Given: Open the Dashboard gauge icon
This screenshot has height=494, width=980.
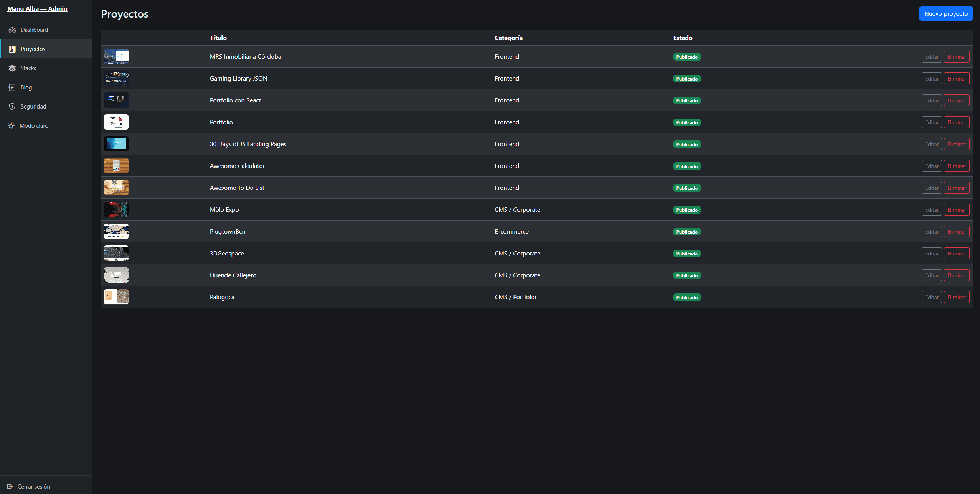Looking at the screenshot, I should tap(12, 30).
